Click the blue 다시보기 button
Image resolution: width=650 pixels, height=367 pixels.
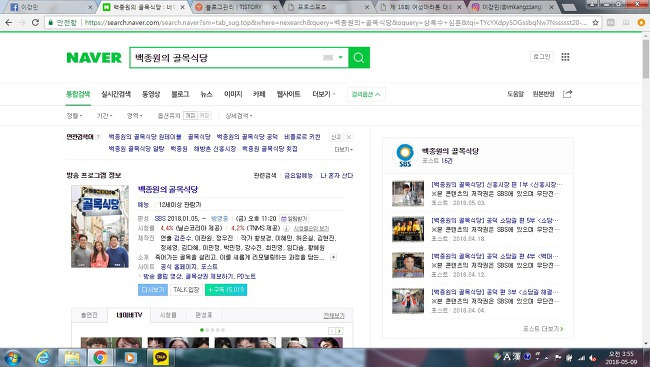(153, 290)
